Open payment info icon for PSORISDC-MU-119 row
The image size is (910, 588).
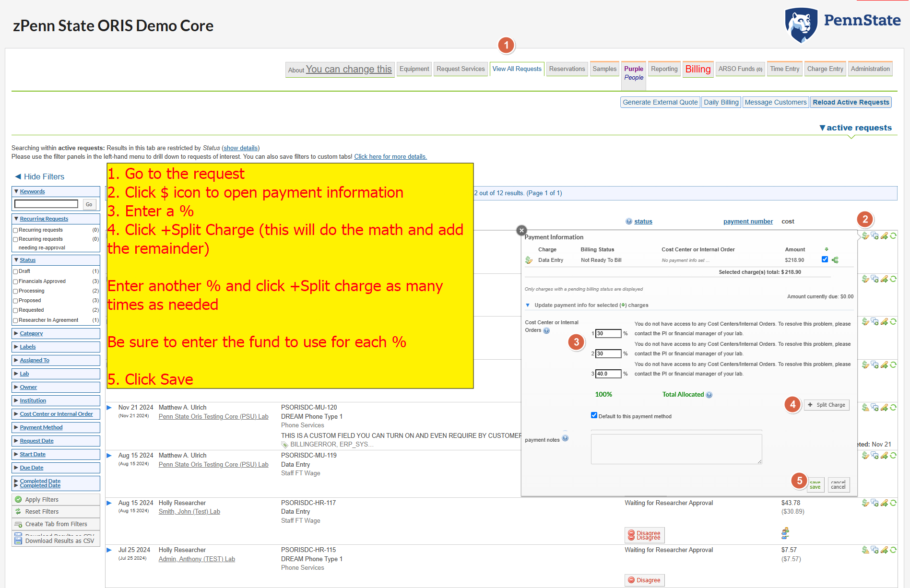(865, 456)
